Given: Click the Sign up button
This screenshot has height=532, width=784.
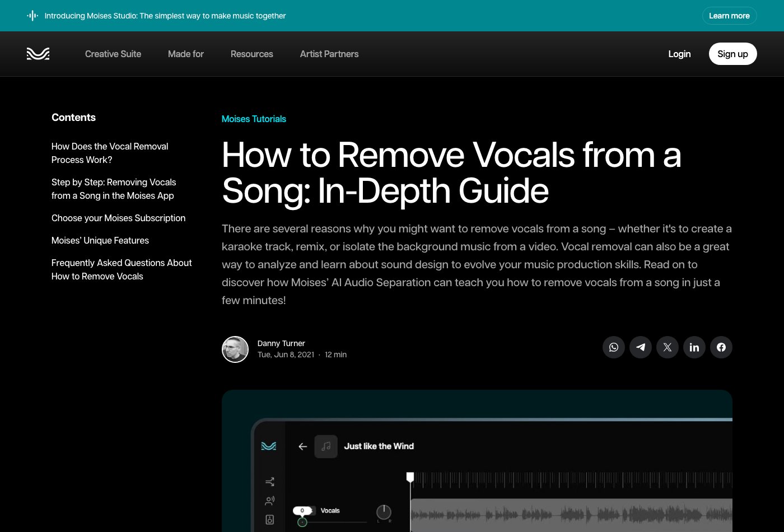Looking at the screenshot, I should [733, 54].
